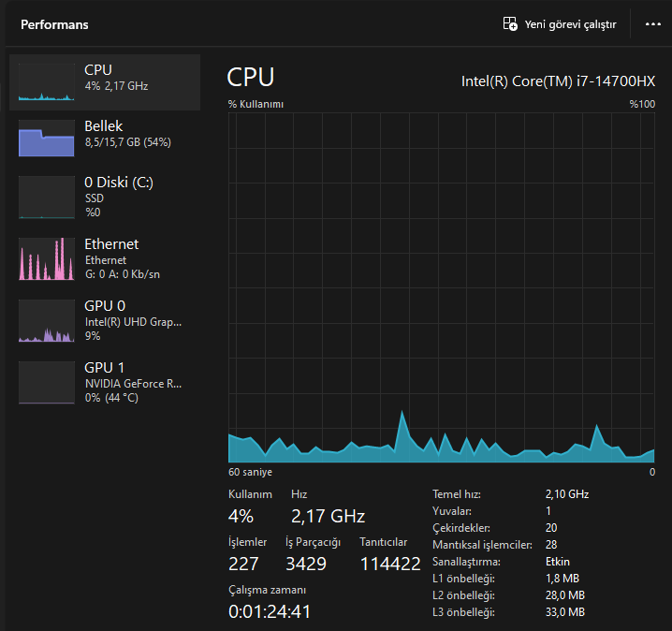The image size is (672, 631).
Task: Click the Tanıtıcılar value '114422'
Action: [390, 564]
